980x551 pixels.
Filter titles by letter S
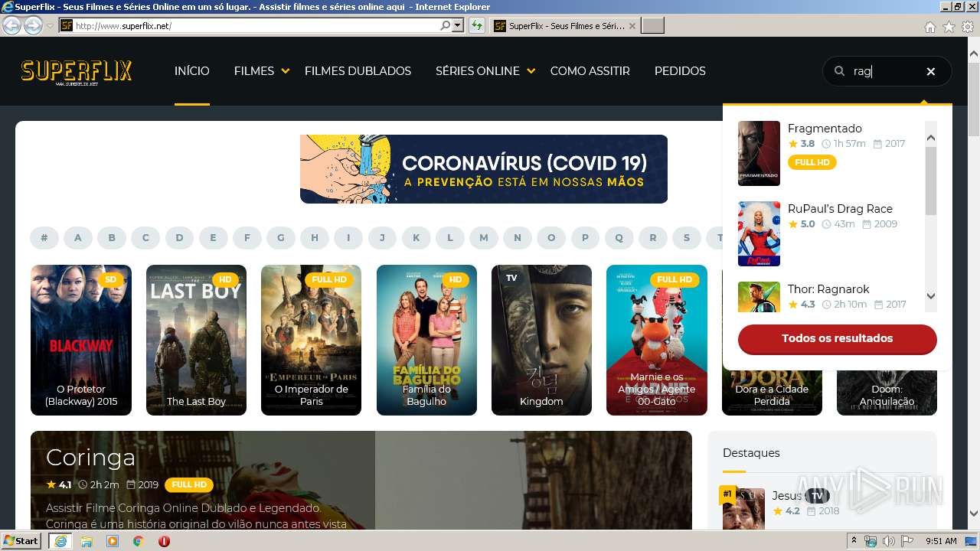[x=687, y=238]
